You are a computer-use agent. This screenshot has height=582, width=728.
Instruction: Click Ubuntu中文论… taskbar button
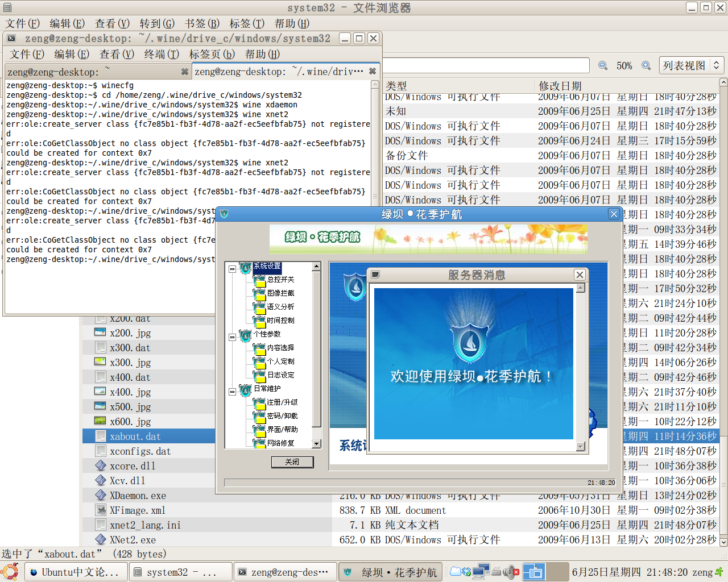(x=76, y=572)
